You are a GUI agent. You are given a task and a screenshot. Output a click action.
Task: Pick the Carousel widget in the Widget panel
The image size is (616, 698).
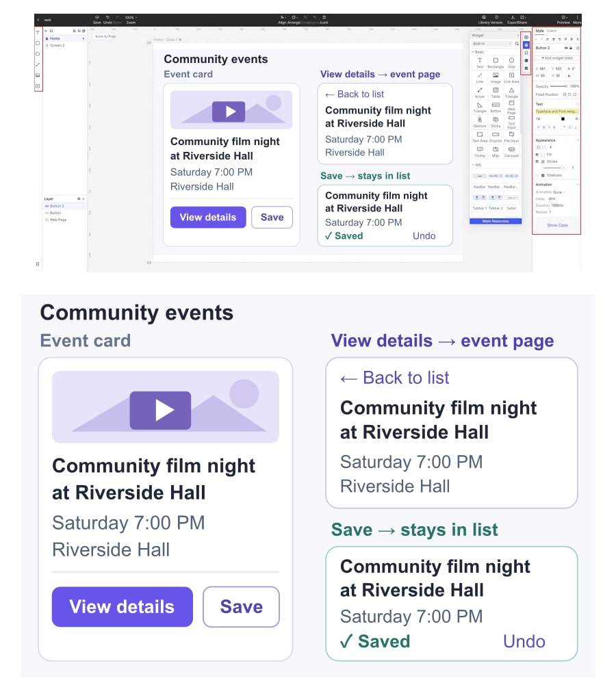(511, 151)
